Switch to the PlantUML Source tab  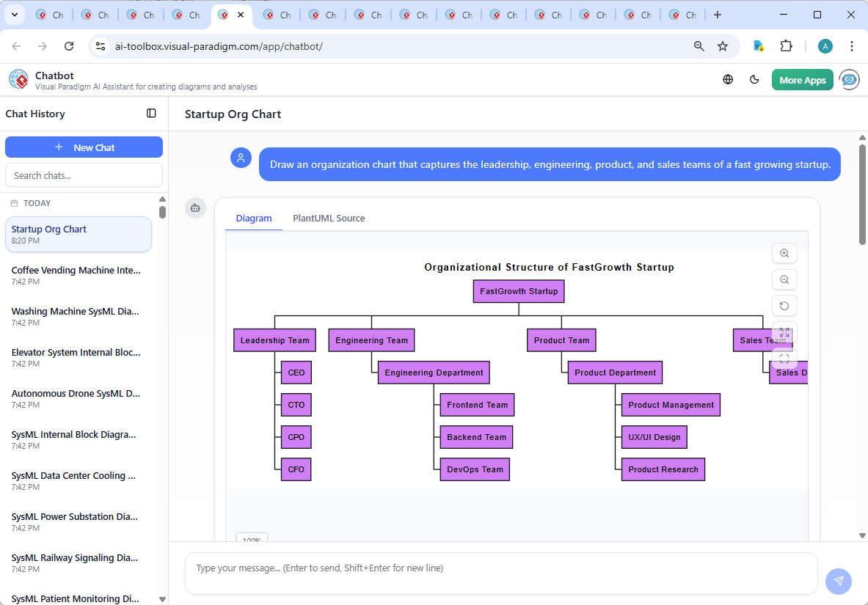click(328, 218)
